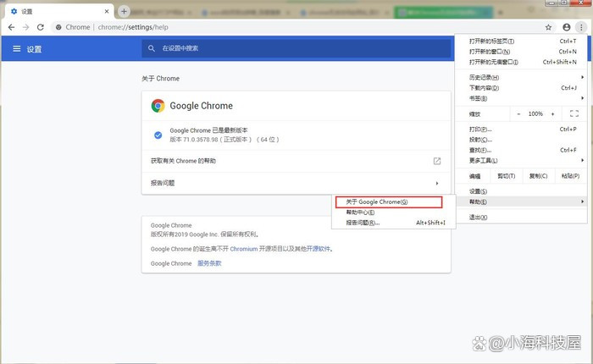Choose 投射(C)... menu item
The height and width of the screenshot is (364, 593).
point(522,140)
